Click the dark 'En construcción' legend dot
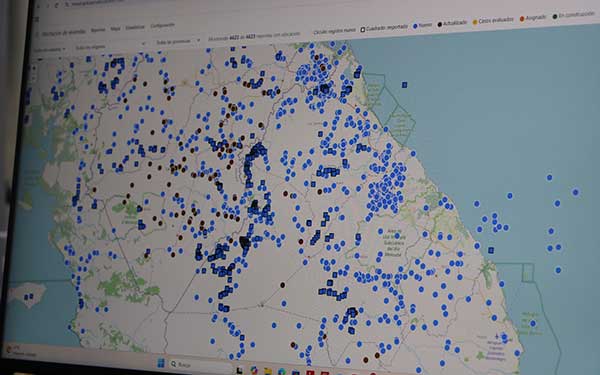 pos(554,16)
